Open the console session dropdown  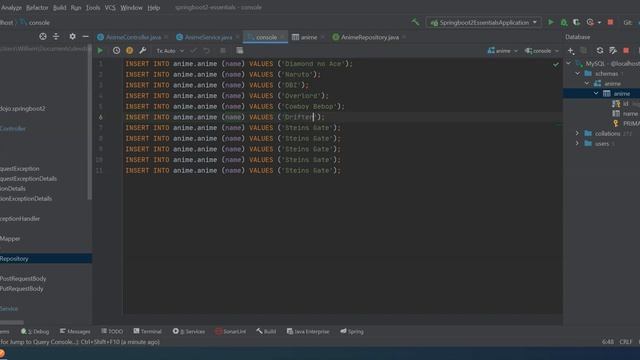542,51
